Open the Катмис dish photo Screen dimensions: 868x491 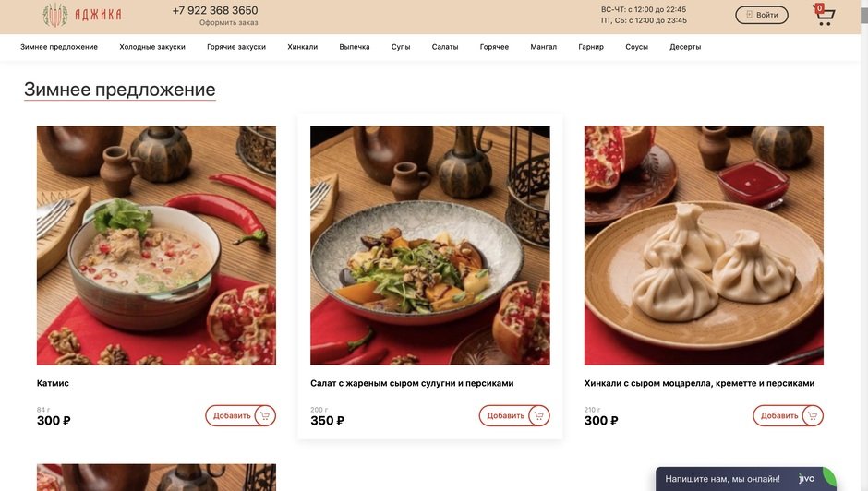click(x=156, y=245)
